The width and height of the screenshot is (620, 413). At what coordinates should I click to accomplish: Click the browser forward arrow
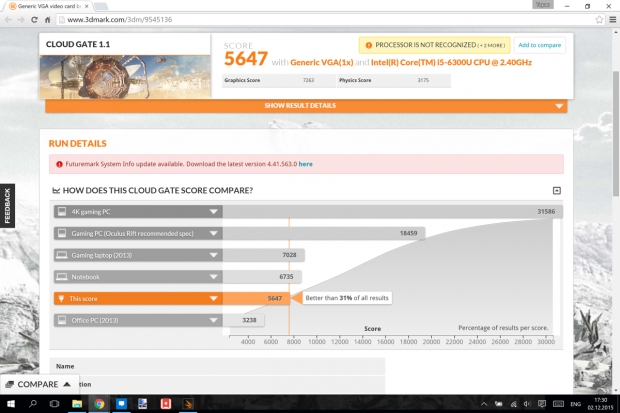click(x=21, y=19)
